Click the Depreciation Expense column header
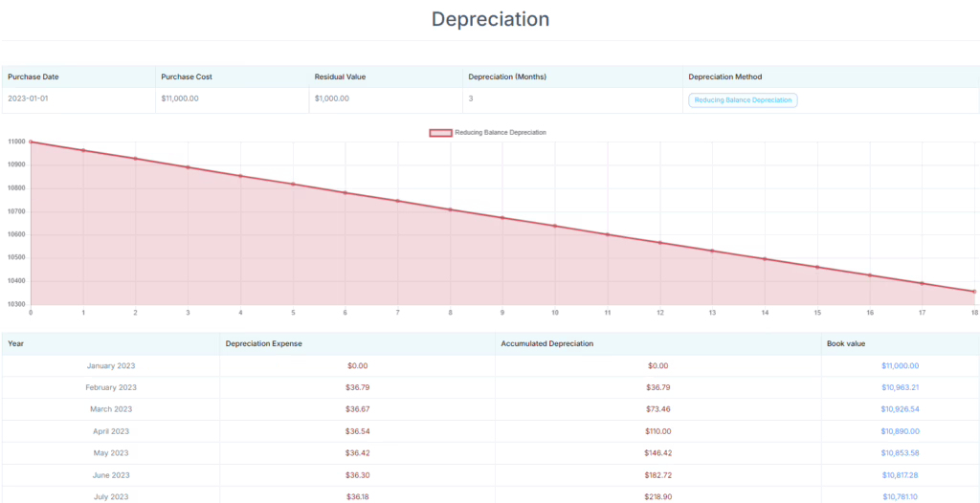The width and height of the screenshot is (980, 503). [x=263, y=343]
